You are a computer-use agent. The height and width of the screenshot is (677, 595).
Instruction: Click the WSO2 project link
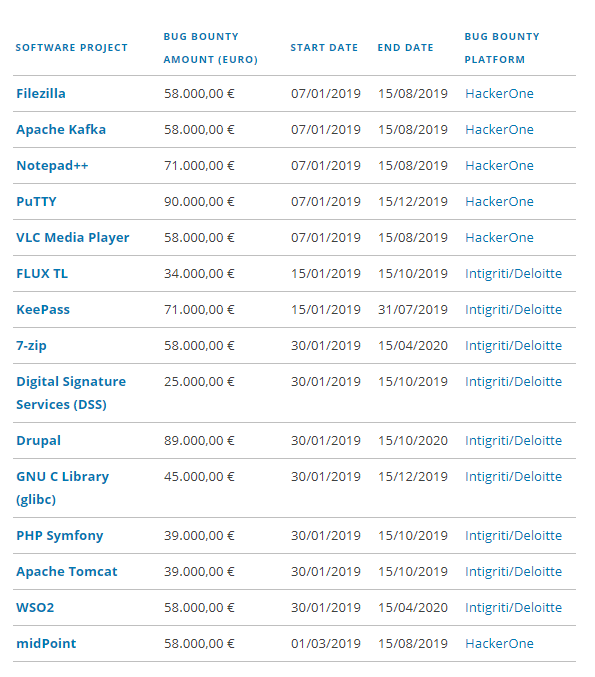tap(35, 607)
